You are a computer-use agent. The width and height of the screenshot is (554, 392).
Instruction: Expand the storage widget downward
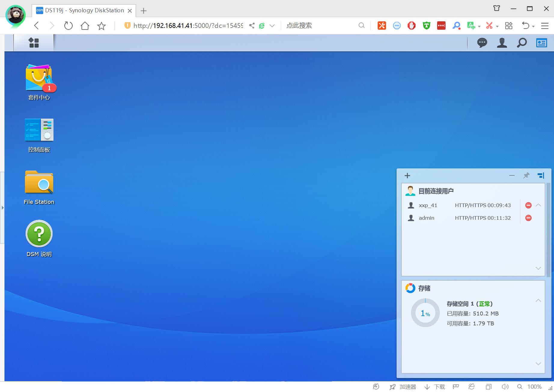[x=538, y=364]
